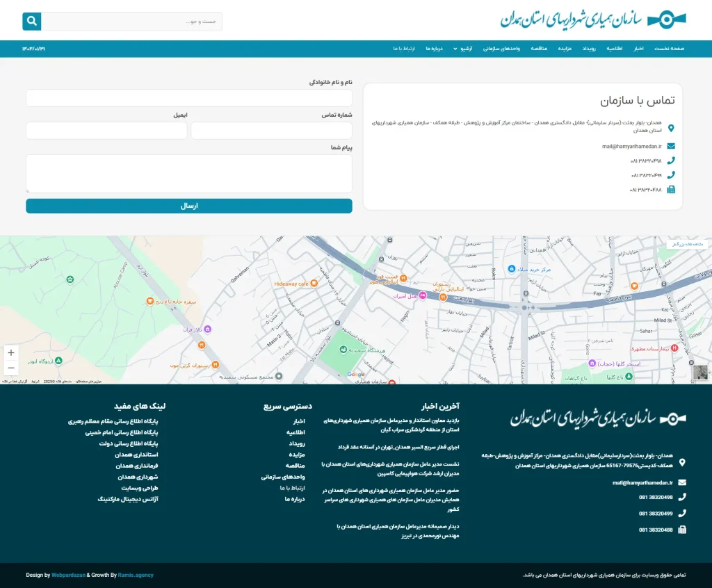The image size is (712, 588).
Task: Click in the ایمیل input field
Action: tap(106, 131)
